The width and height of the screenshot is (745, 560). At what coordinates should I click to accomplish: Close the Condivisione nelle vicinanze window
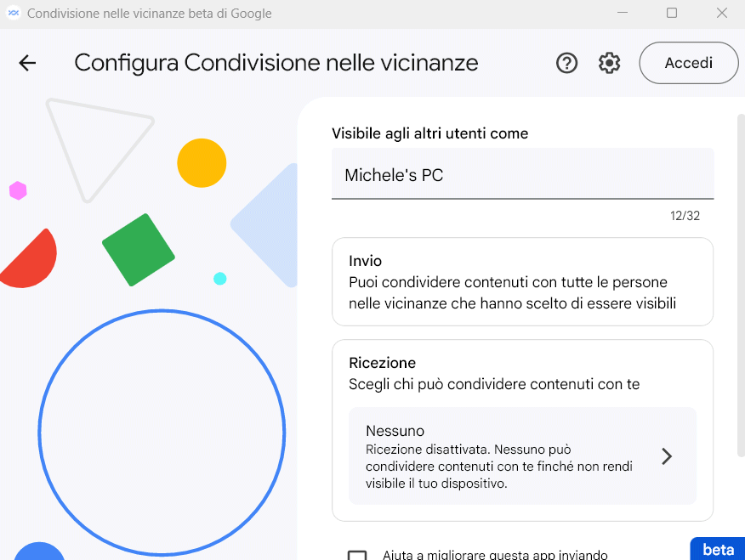[722, 13]
